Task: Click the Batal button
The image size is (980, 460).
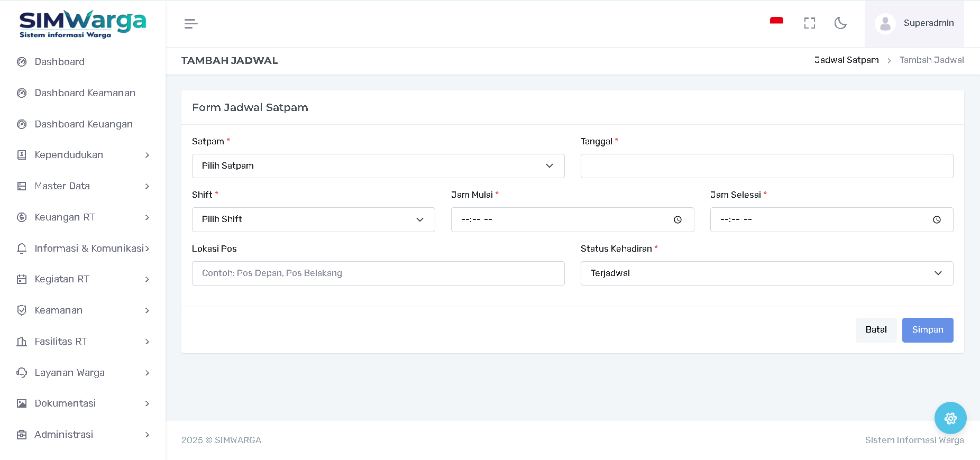Action: [876, 330]
